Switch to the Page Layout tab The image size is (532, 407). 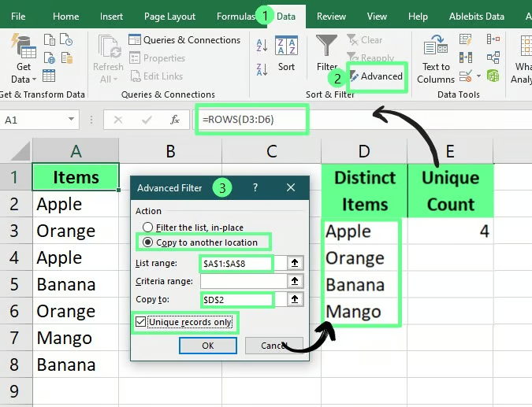pyautogui.click(x=170, y=17)
